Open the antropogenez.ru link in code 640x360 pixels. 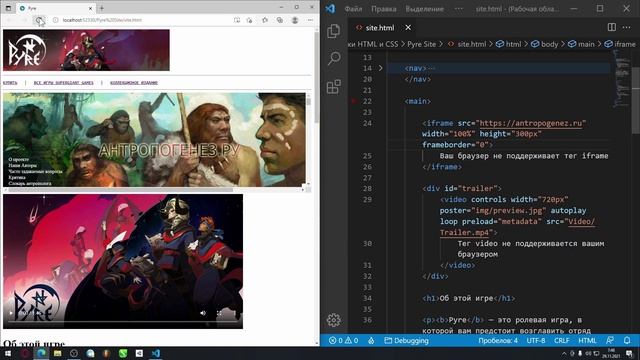click(532, 123)
